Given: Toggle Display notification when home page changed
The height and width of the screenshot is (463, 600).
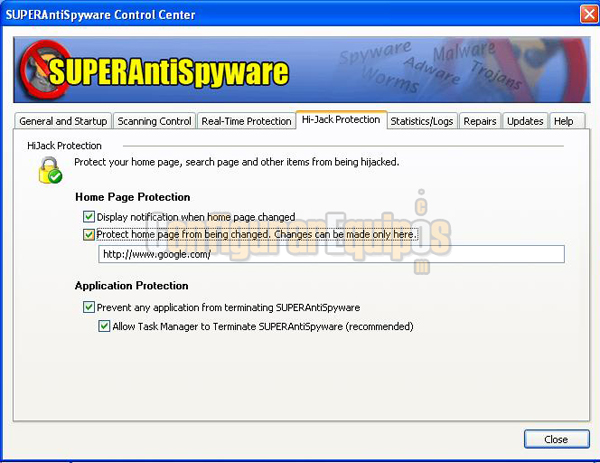Looking at the screenshot, I should coord(89,217).
